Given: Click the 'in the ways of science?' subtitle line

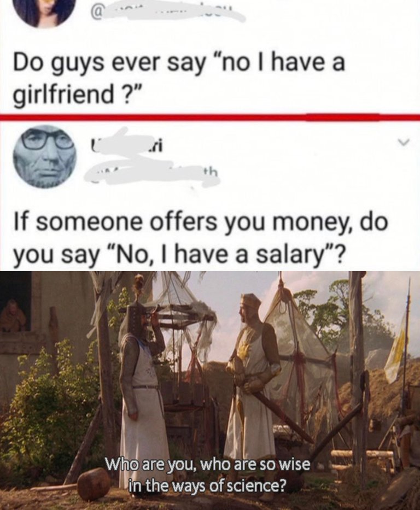Looking at the screenshot, I should (207, 485).
